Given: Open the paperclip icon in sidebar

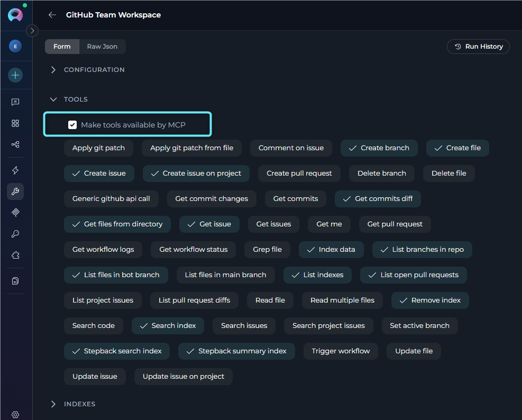Looking at the screenshot, I should click(x=15, y=213).
